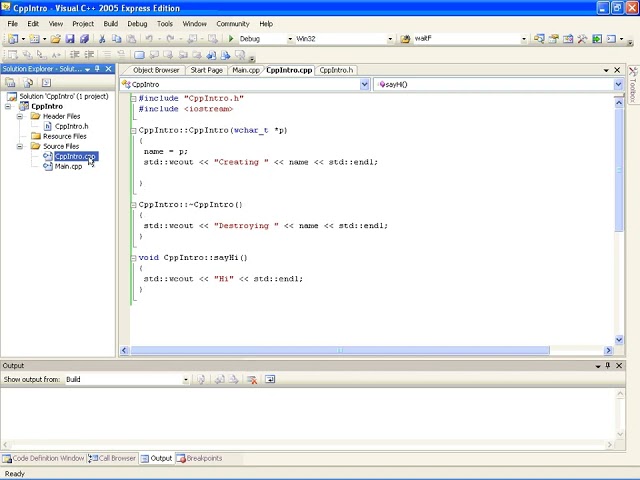
Task: Click the Save All icon
Action: pyautogui.click(x=84, y=39)
